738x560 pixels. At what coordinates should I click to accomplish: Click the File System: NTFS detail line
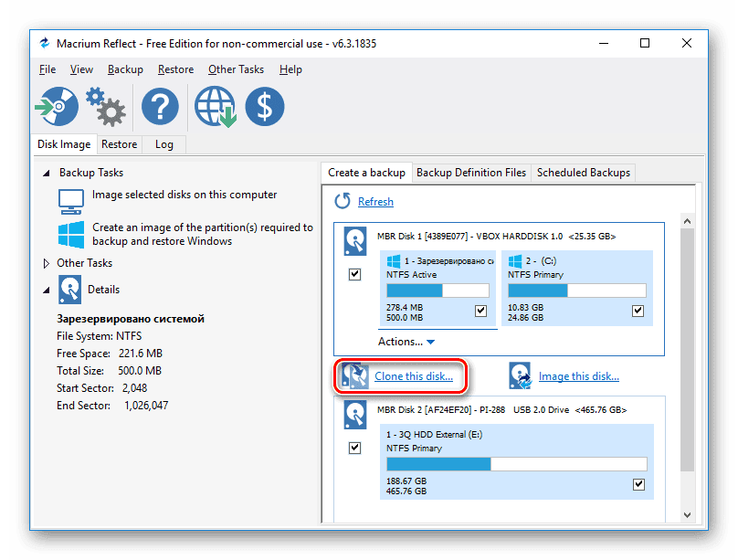pos(99,336)
